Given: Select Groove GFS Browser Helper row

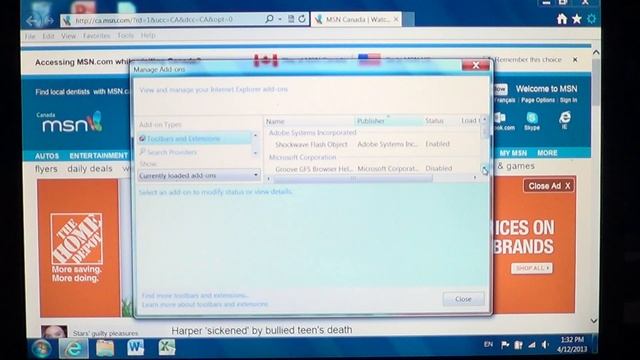Looking at the screenshot, I should pyautogui.click(x=373, y=169).
